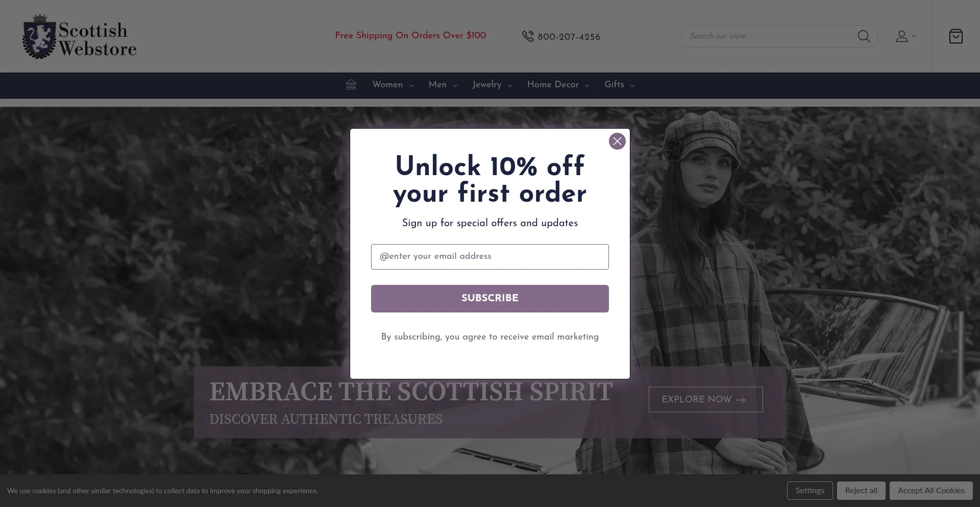The image size is (980, 507).
Task: Click the home building icon in navbar
Action: click(351, 84)
